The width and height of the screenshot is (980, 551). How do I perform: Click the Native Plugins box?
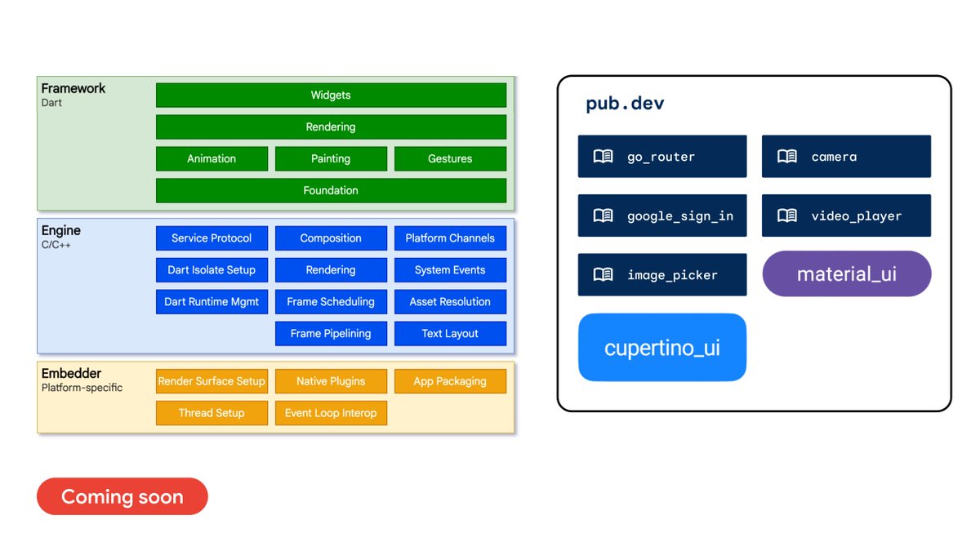(x=331, y=381)
